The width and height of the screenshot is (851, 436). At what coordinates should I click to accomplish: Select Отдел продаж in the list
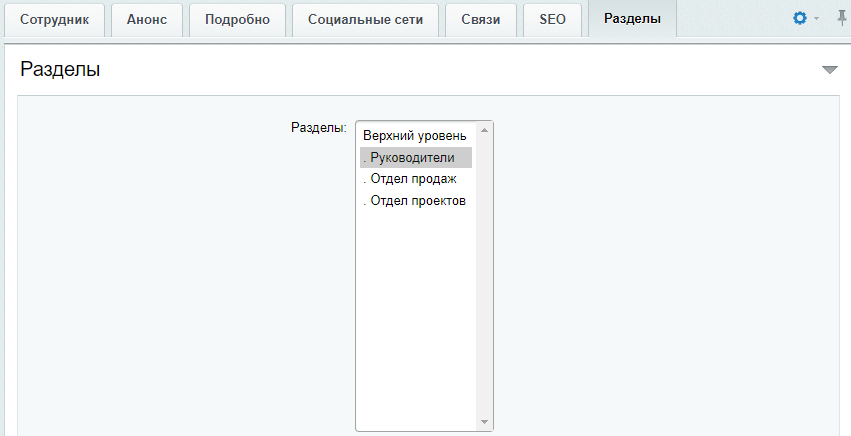coord(416,179)
